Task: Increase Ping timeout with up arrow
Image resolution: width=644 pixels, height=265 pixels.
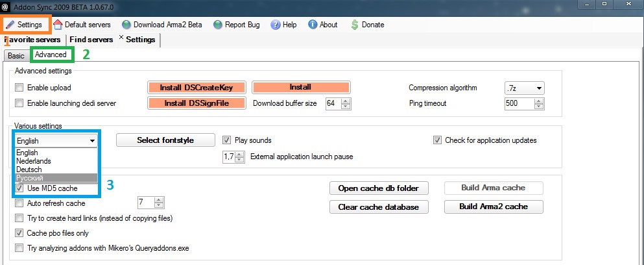Action: 540,101
